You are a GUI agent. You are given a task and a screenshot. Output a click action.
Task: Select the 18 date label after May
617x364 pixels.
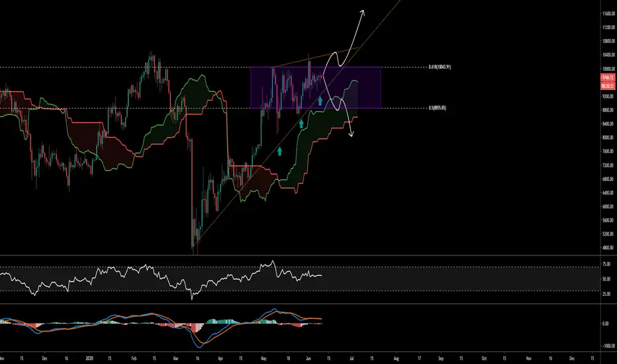pyautogui.click(x=289, y=359)
